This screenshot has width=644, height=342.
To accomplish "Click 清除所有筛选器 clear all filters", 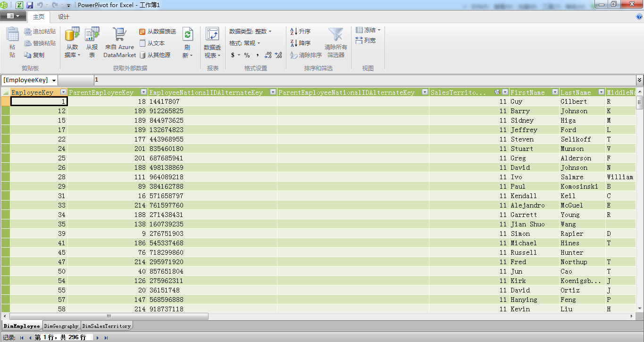I will 336,42.
